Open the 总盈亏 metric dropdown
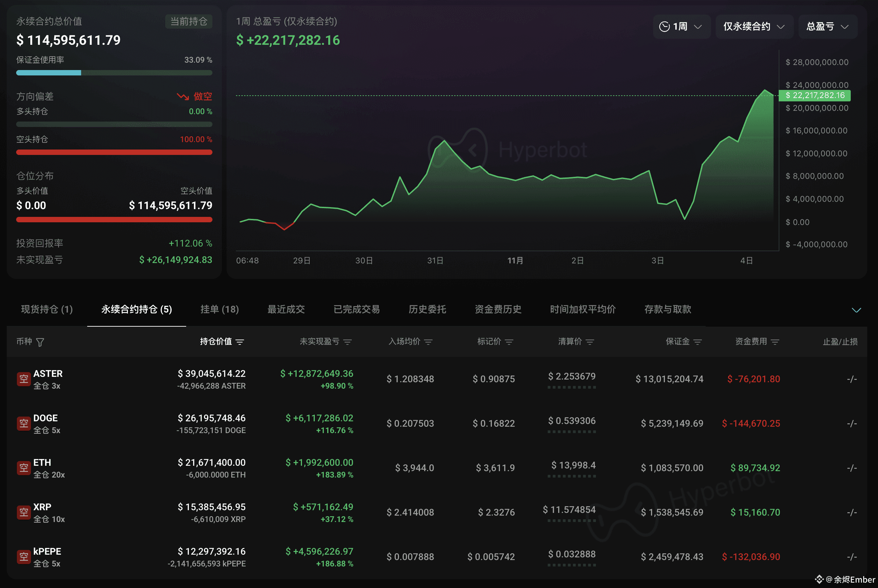 coord(828,27)
